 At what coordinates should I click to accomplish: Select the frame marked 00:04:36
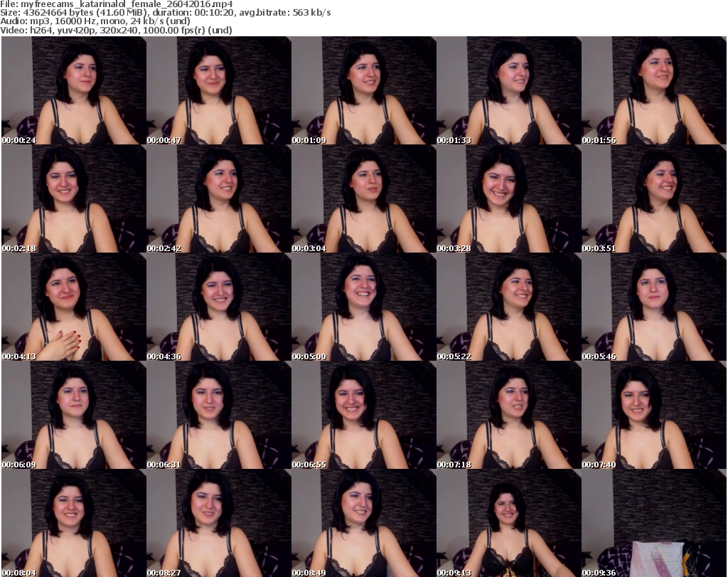(219, 307)
